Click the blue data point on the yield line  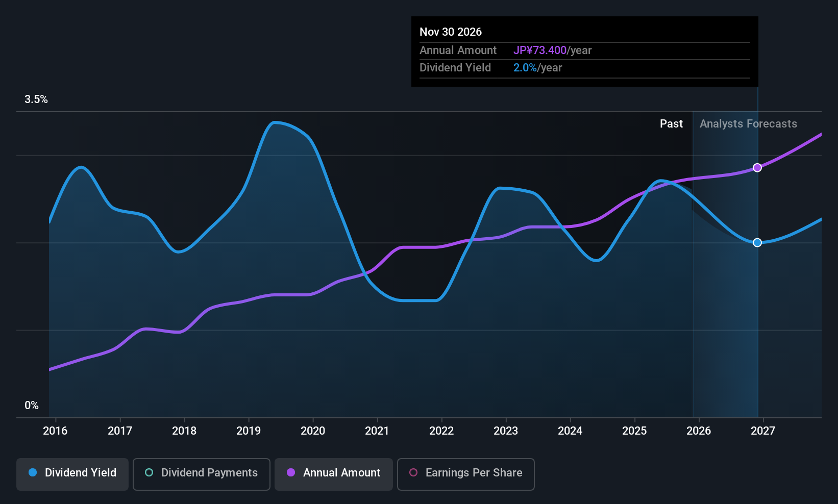(x=757, y=243)
